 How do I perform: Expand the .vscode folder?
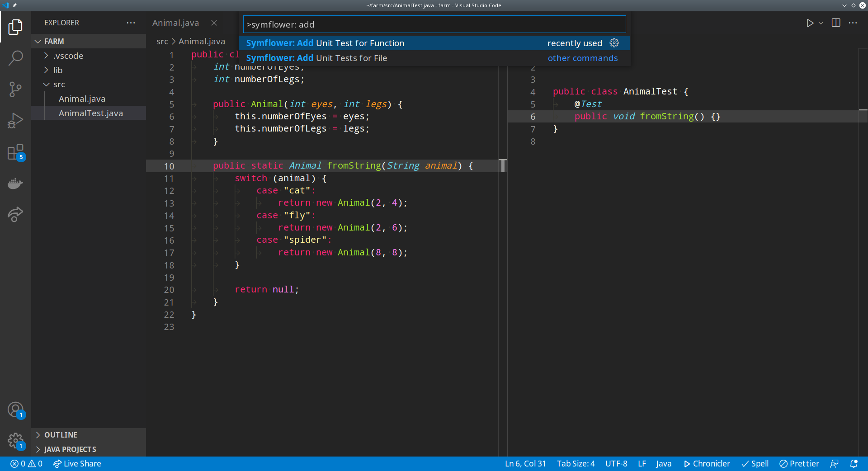pos(89,56)
